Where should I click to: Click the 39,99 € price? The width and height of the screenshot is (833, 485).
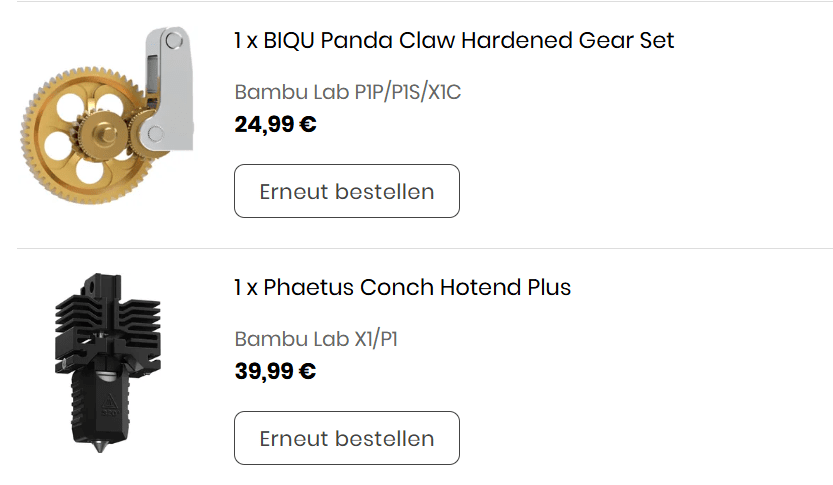click(275, 372)
